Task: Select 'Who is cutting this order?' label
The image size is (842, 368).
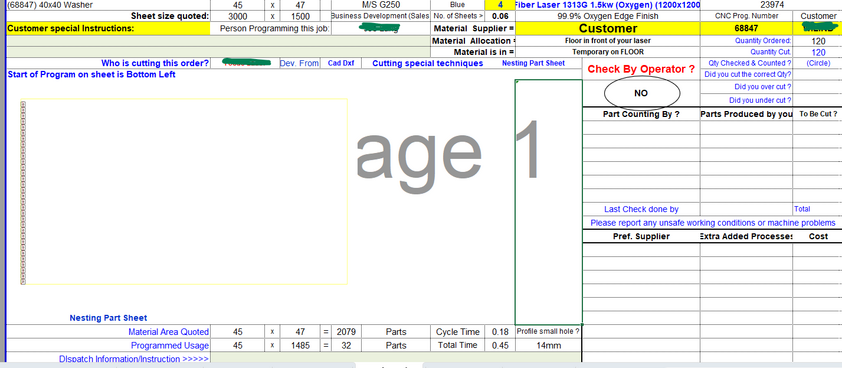Action: click(x=155, y=63)
